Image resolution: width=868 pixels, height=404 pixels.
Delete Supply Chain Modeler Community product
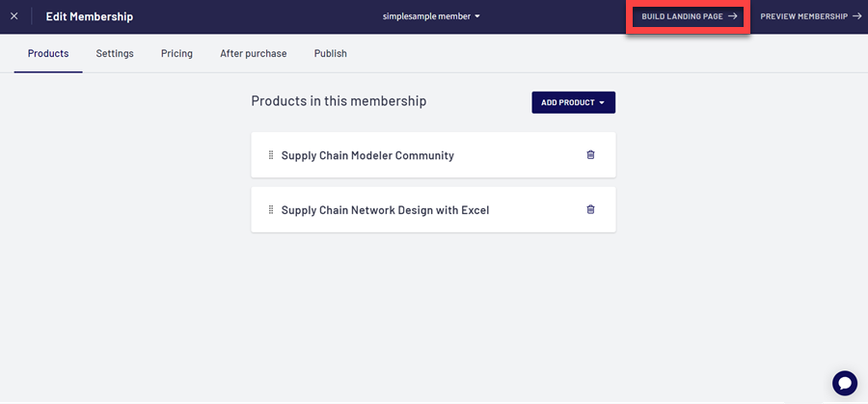point(590,154)
